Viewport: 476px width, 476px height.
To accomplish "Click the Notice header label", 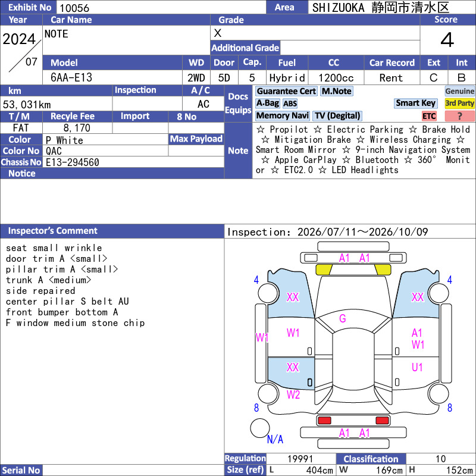I will click(x=22, y=173).
